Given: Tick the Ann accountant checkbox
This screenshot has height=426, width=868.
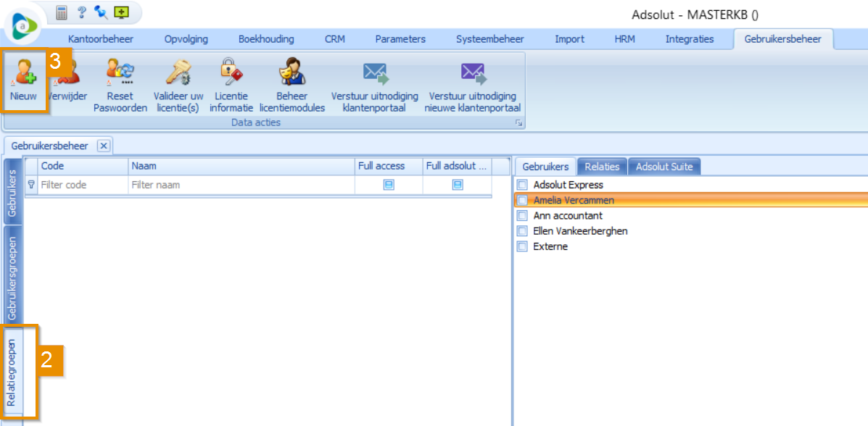Looking at the screenshot, I should click(522, 216).
